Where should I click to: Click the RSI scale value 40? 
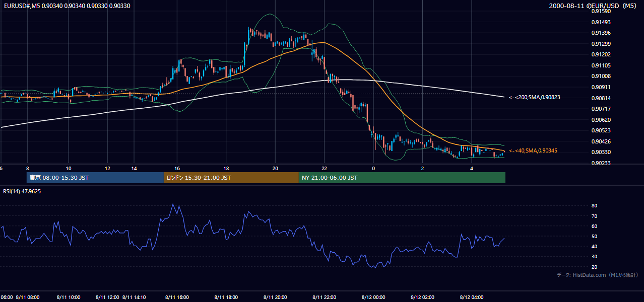(x=595, y=246)
